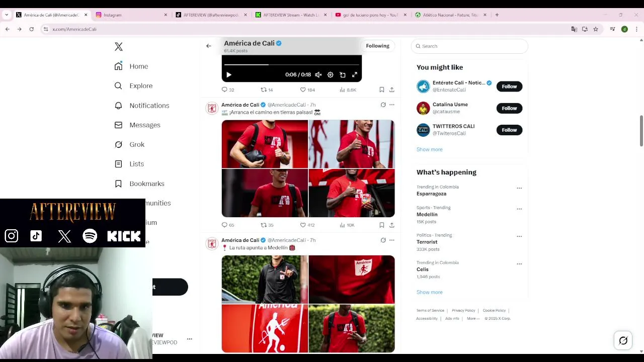Share the video post
The height and width of the screenshot is (362, 644).
[392, 89]
